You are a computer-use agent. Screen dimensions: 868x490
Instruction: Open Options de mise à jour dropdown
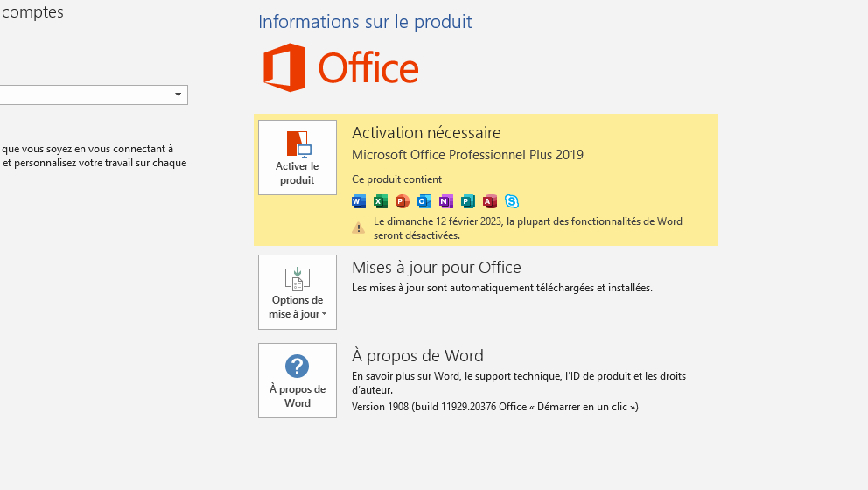tap(297, 292)
